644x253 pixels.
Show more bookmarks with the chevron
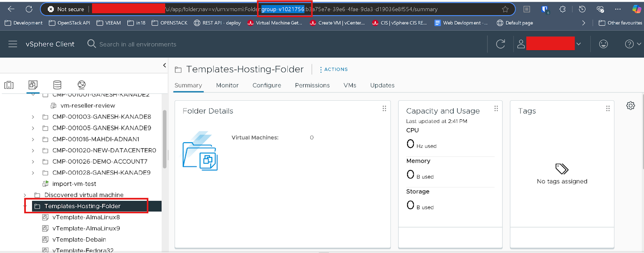pos(584,23)
